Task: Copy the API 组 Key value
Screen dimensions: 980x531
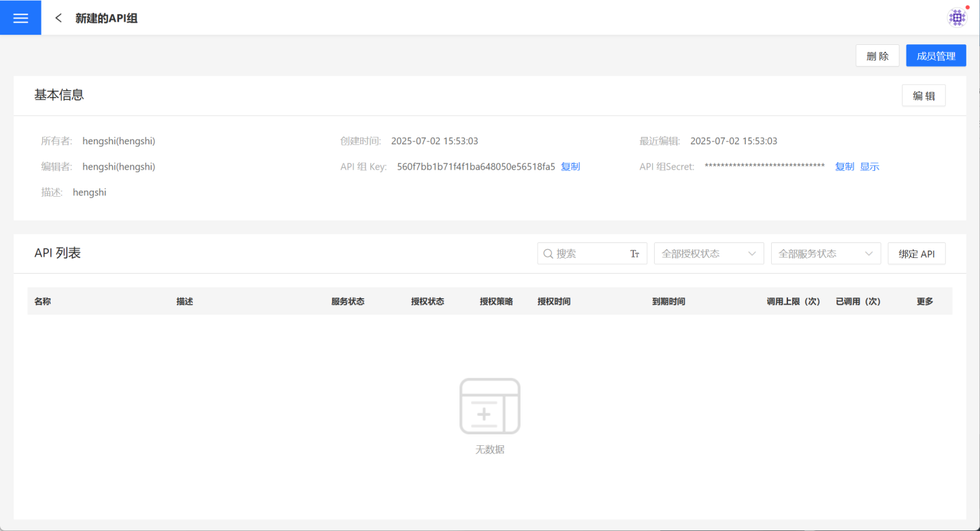Action: click(570, 167)
